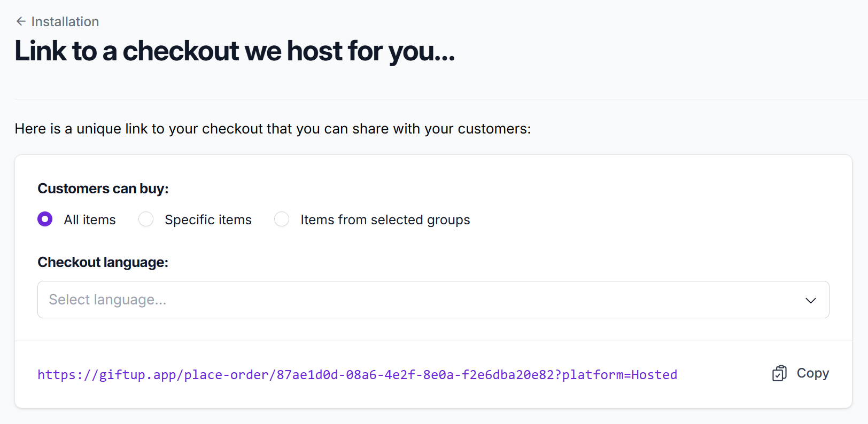Click the "Items from selected groups" label

[x=385, y=220]
